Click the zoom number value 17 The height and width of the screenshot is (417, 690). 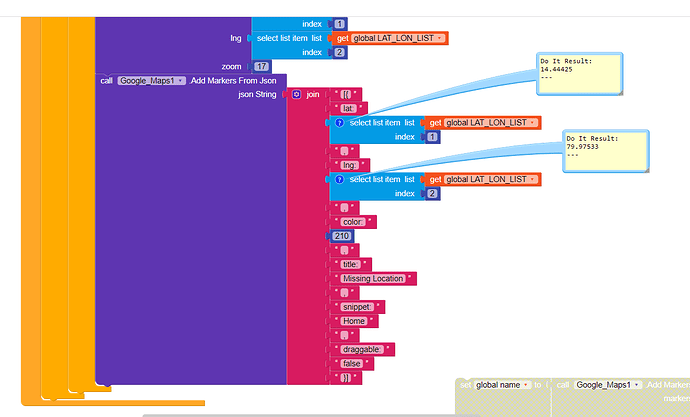point(261,66)
